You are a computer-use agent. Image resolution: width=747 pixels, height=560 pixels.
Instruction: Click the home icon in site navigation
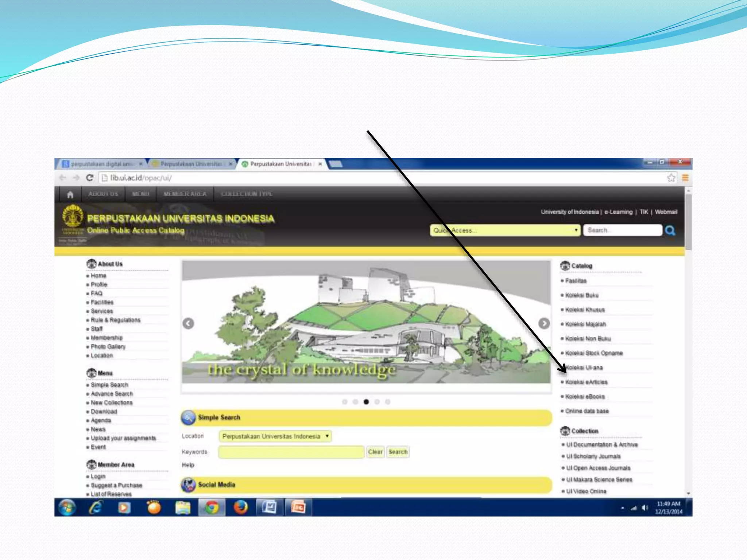click(x=70, y=194)
